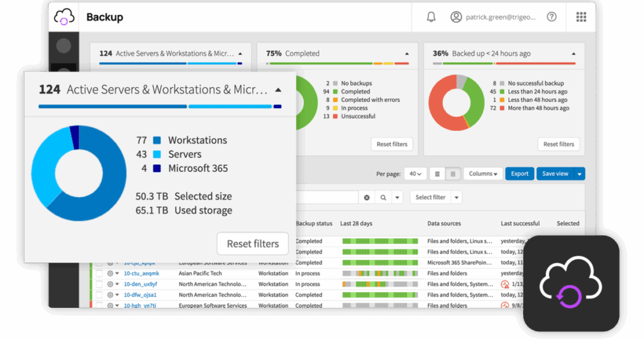The height and width of the screenshot is (340, 644).
Task: Click the Export button
Action: (519, 174)
